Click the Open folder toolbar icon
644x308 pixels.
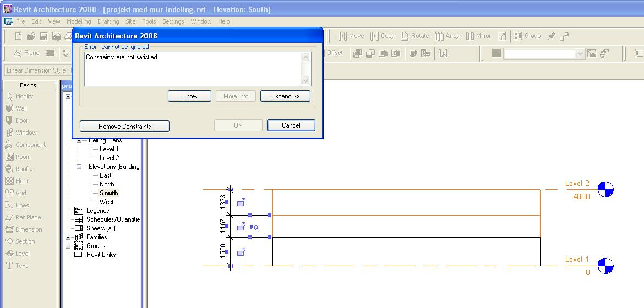[x=31, y=36]
